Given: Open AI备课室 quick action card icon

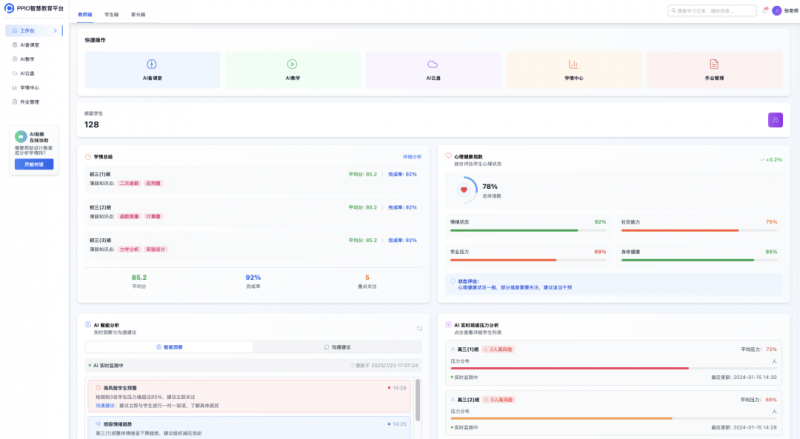Looking at the screenshot, I should (x=149, y=64).
